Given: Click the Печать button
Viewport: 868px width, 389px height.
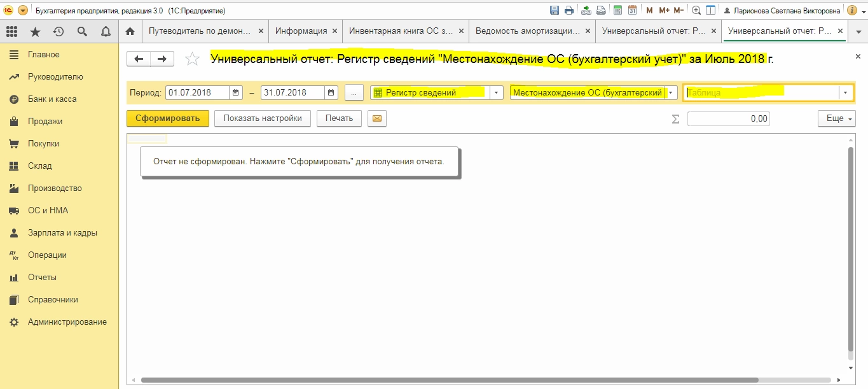Looking at the screenshot, I should [x=339, y=118].
